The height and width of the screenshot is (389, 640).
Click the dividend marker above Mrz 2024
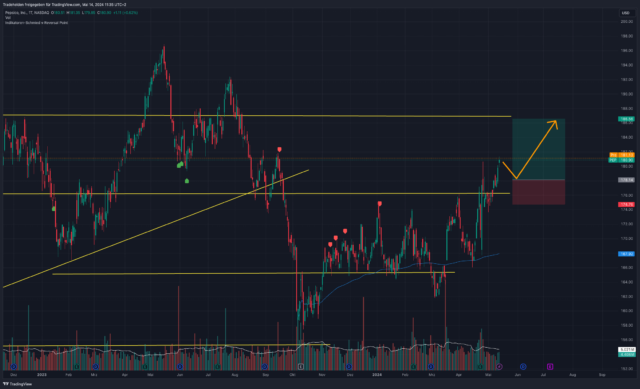tap(430, 367)
